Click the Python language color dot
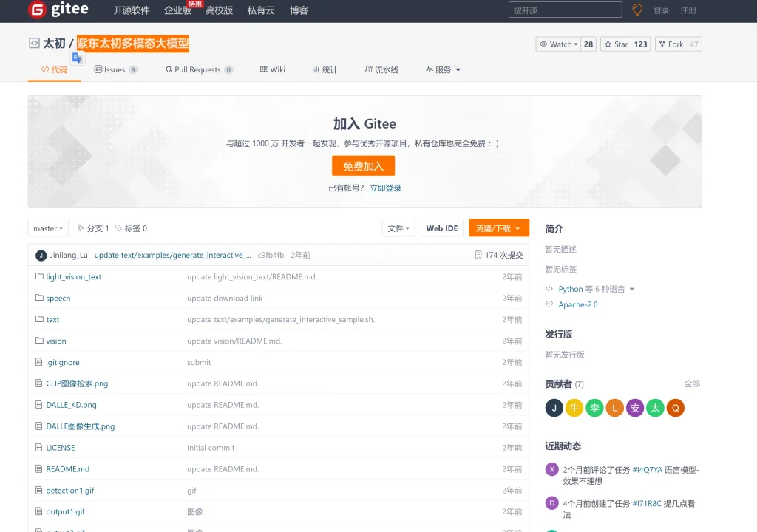Image resolution: width=757 pixels, height=532 pixels. pos(551,289)
